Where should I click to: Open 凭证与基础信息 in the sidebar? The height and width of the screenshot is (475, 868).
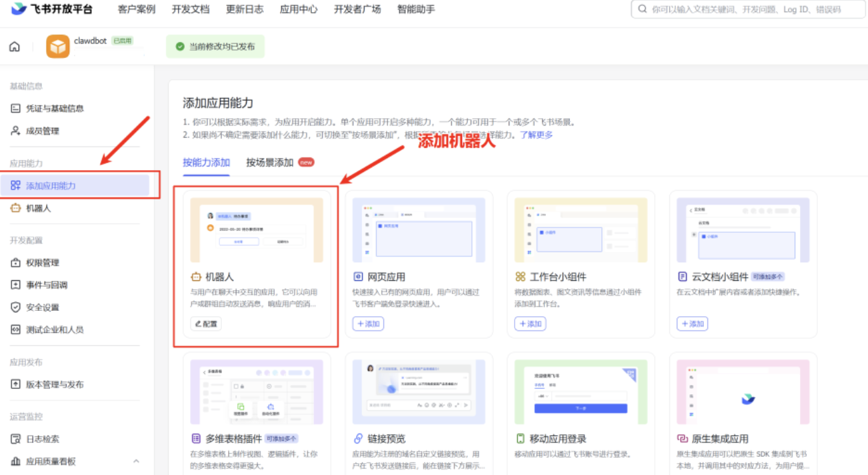click(x=54, y=108)
